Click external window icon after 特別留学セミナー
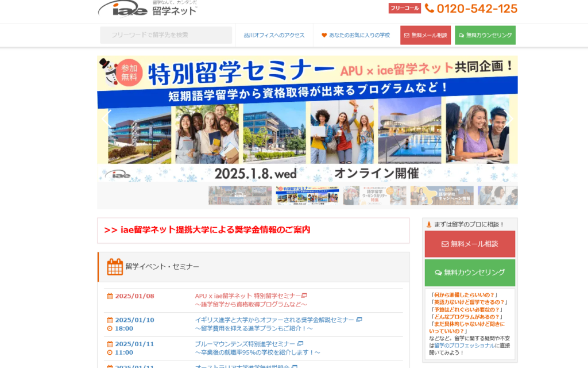The width and height of the screenshot is (588, 368). (304, 296)
